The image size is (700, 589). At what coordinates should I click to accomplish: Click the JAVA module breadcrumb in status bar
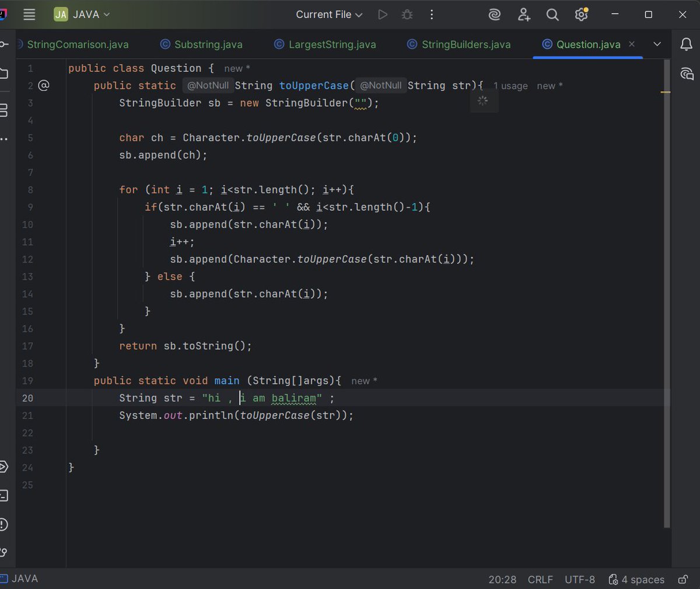[20, 578]
